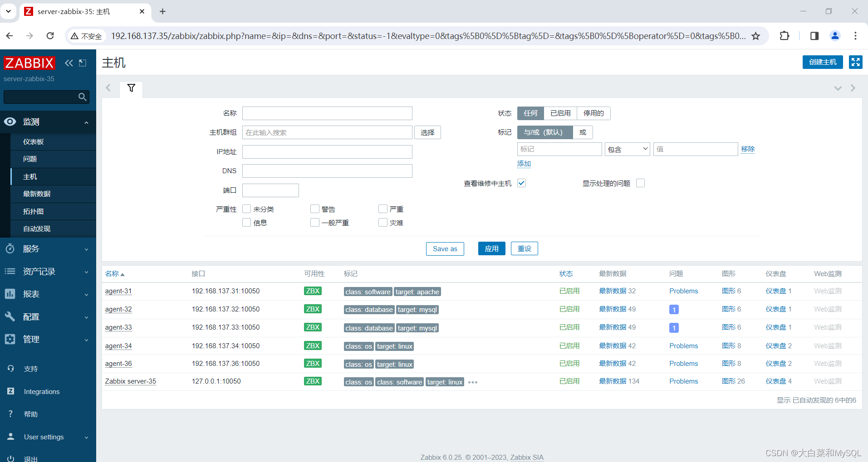Click the 名称 filter input field

[327, 113]
